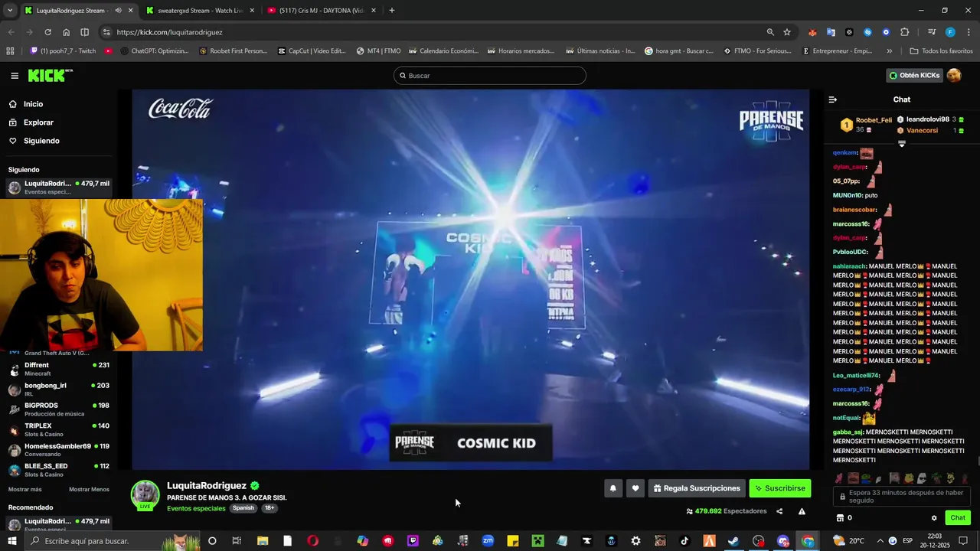This screenshot has height=551, width=980.
Task: Click the Obtén KICKs button
Action: pyautogui.click(x=914, y=76)
